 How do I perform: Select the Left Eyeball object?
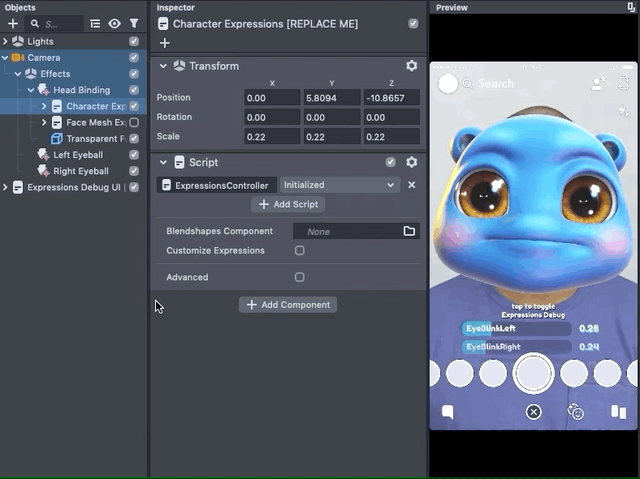pyautogui.click(x=80, y=155)
